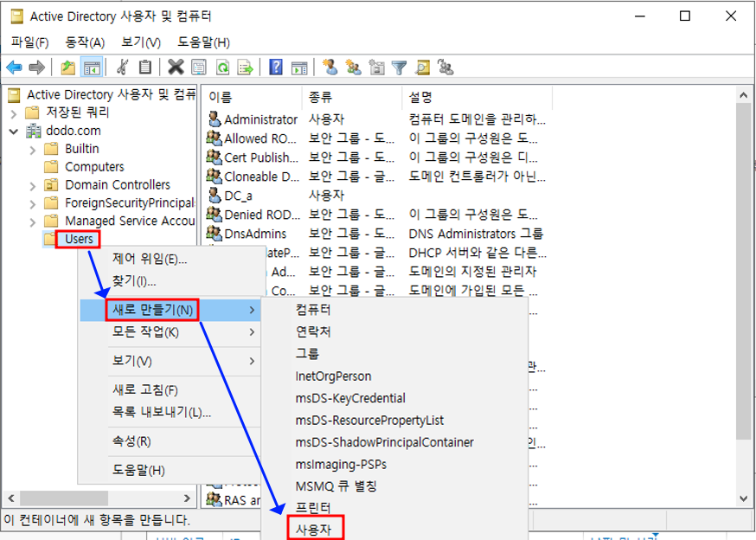Create new user via toolbar icon
This screenshot has height=540, width=756.
(x=330, y=67)
